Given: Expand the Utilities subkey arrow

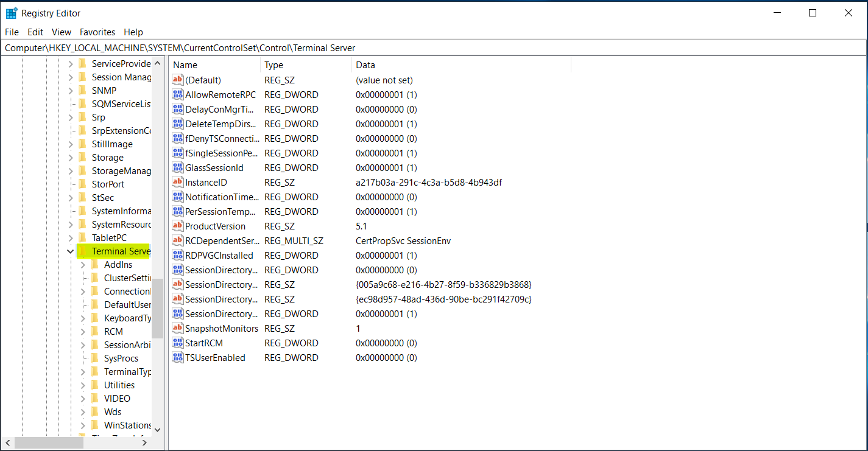Looking at the screenshot, I should 83,385.
